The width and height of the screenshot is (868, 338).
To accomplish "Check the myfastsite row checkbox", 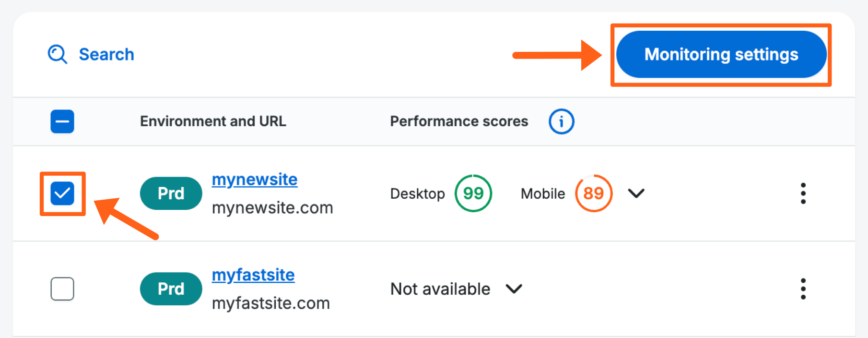I will pos(62,289).
